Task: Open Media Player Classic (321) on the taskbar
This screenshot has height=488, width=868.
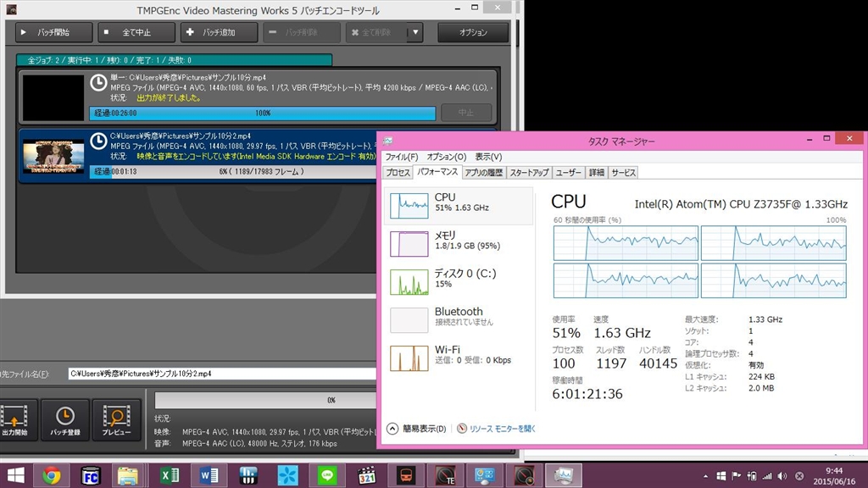Action: [x=366, y=476]
